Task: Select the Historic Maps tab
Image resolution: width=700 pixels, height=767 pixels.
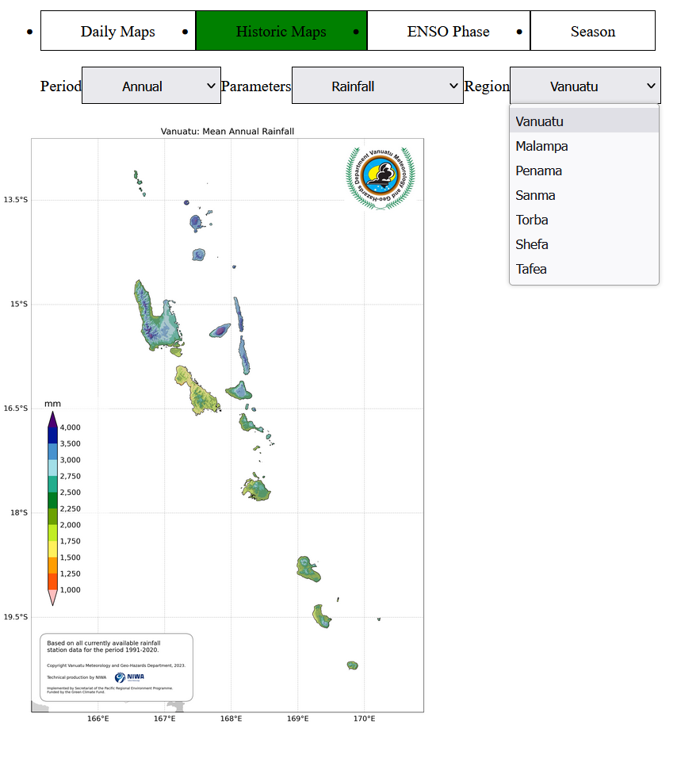Action: [281, 32]
